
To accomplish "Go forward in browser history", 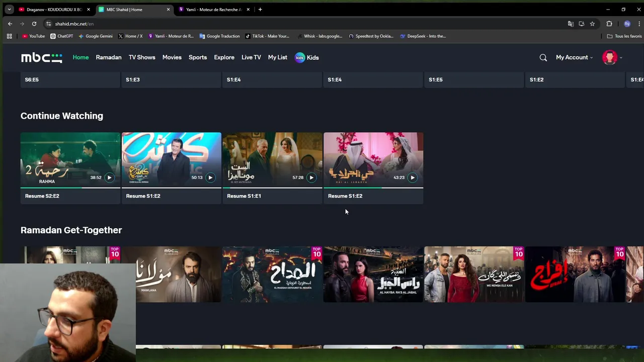I will (22, 24).
